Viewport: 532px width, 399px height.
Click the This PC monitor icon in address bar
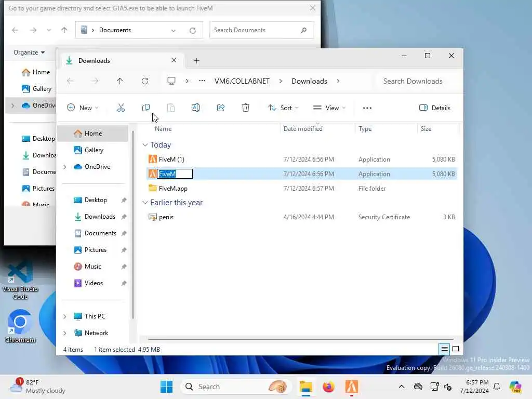171,81
